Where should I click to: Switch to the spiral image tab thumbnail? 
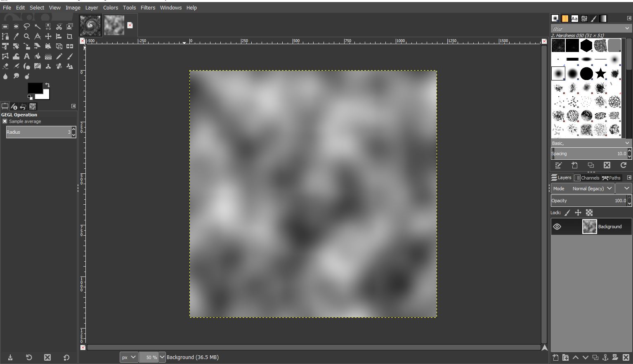click(90, 26)
